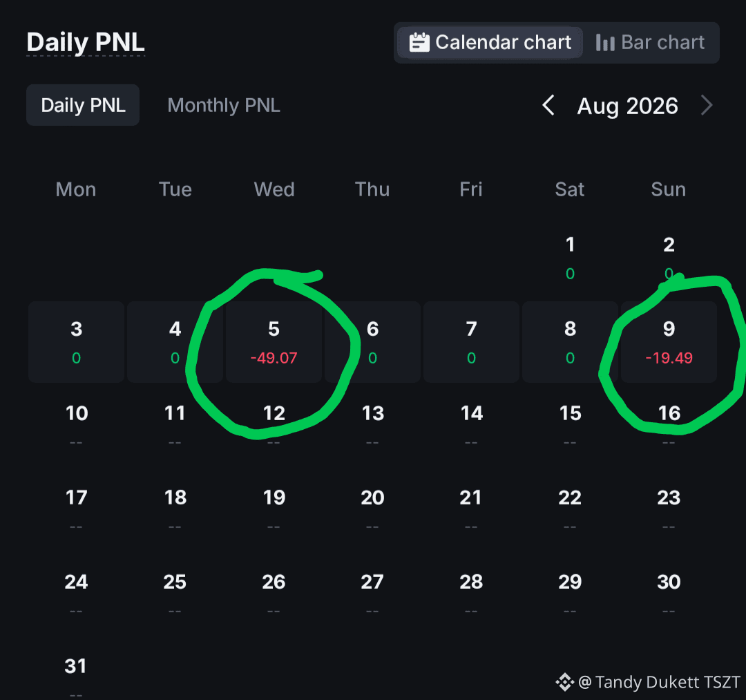Open the Monthly PNL tab

(224, 105)
